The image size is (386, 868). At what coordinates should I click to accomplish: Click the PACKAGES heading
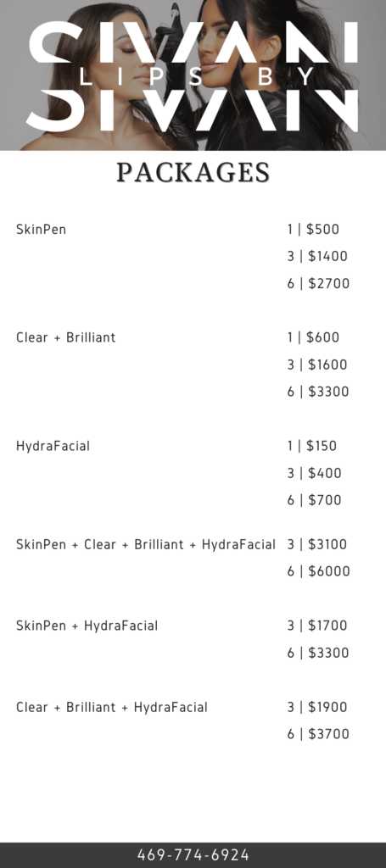click(193, 173)
